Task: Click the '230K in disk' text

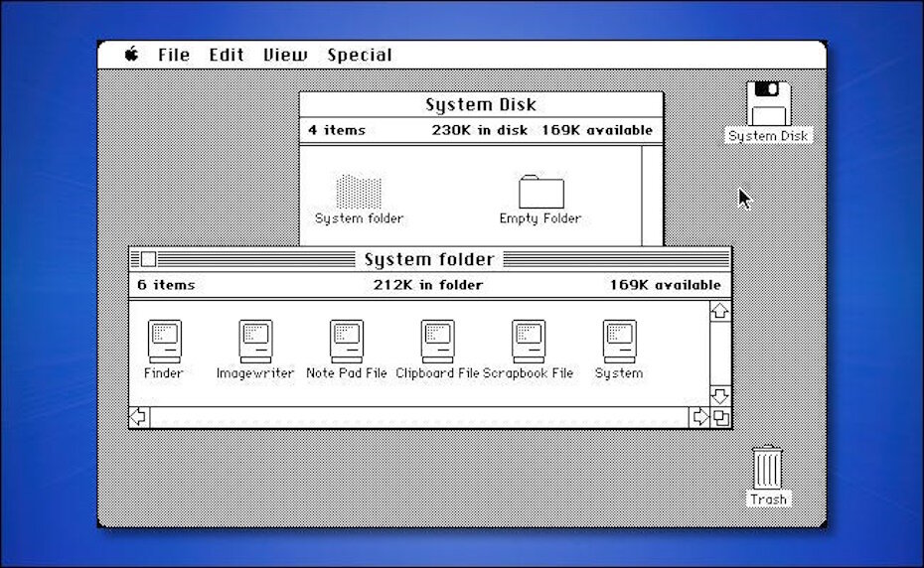Action: tap(479, 130)
